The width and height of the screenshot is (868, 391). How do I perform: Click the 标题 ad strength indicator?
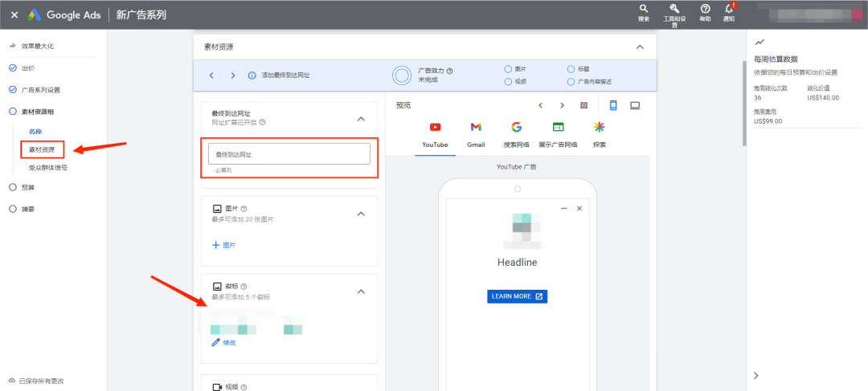coord(571,69)
